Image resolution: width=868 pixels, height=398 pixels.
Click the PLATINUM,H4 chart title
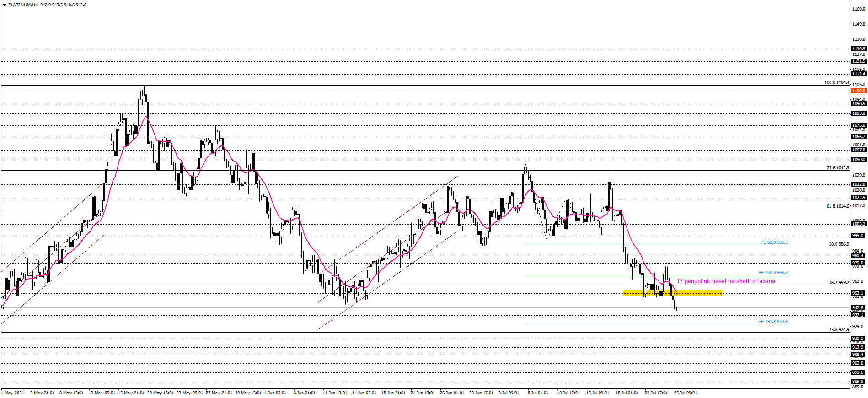(x=23, y=5)
